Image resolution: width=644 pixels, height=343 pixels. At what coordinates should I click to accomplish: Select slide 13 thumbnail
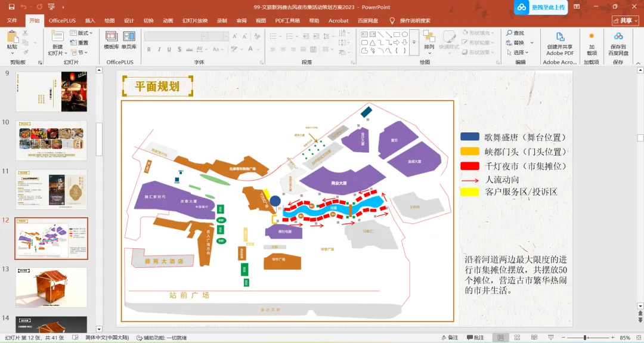51,288
